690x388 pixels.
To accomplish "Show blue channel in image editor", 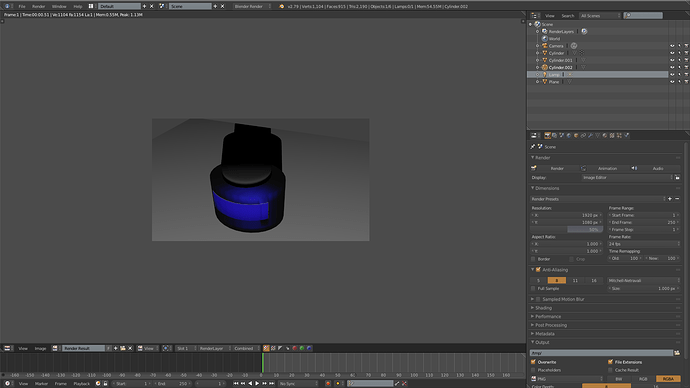I will point(309,348).
